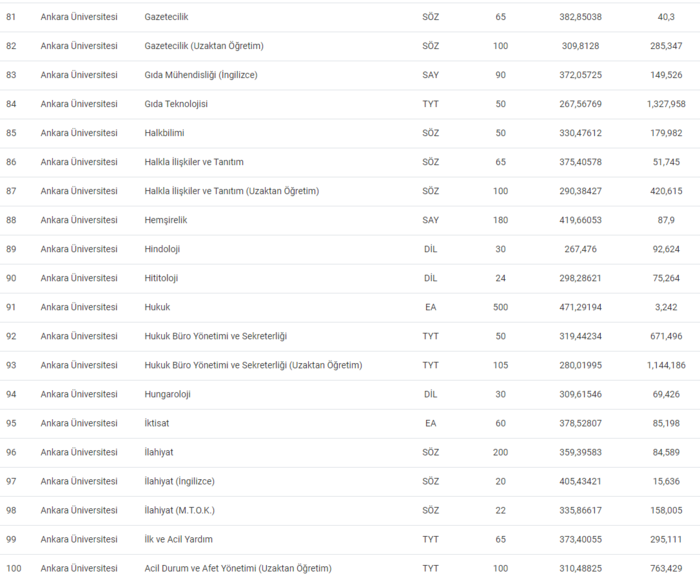The image size is (700, 576).
Task: Click the Hukuk program name in row 91
Action: click(x=158, y=307)
